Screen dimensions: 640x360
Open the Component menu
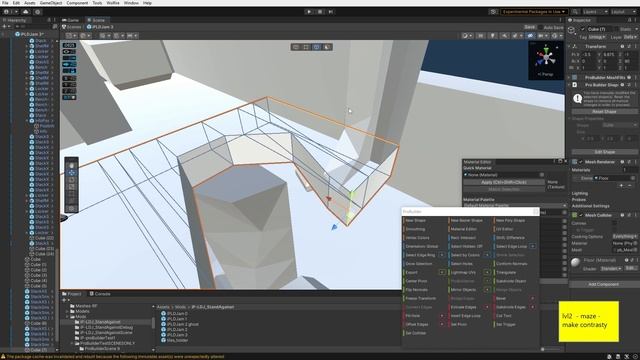point(77,3)
